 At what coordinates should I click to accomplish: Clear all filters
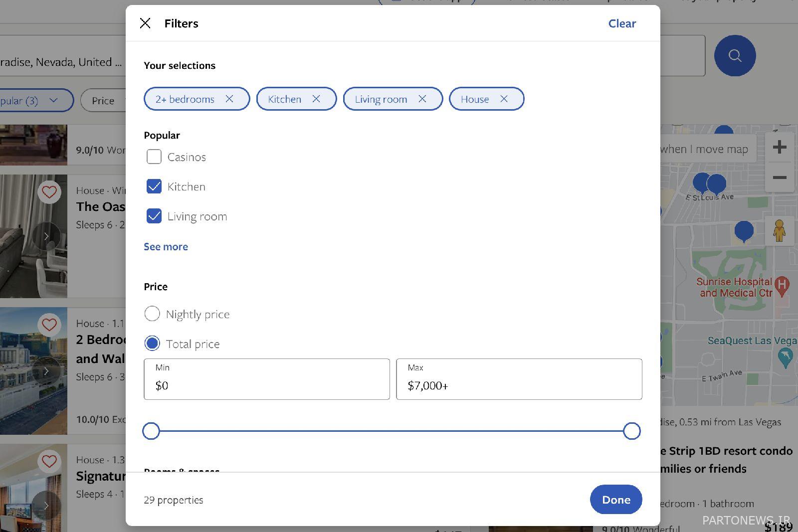pyautogui.click(x=622, y=23)
